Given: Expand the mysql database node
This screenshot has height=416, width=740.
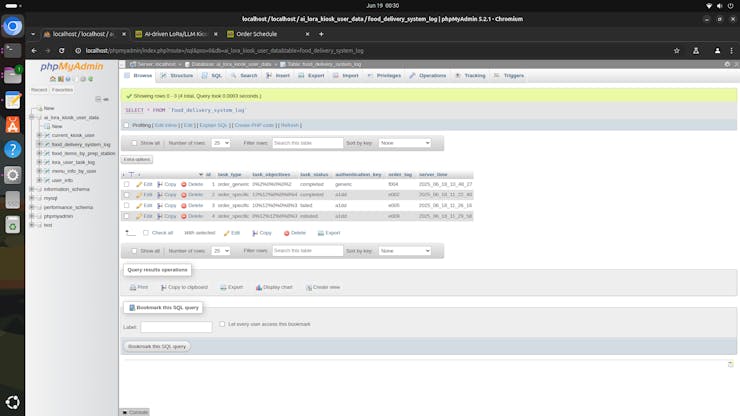Looking at the screenshot, I should pyautogui.click(x=32, y=198).
